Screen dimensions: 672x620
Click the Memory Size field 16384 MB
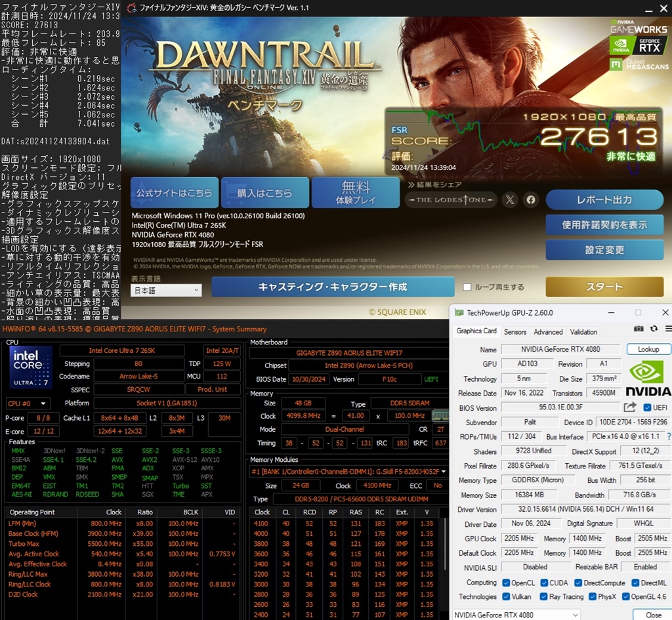point(529,495)
